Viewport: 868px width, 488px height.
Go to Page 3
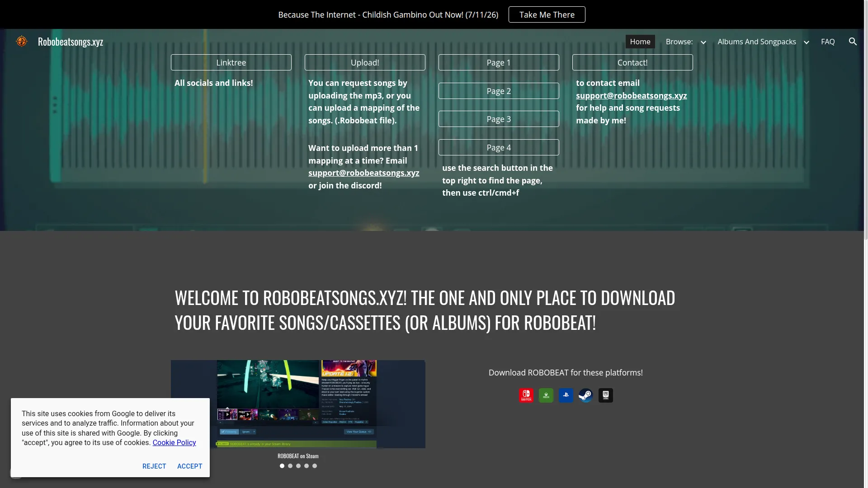click(x=499, y=119)
